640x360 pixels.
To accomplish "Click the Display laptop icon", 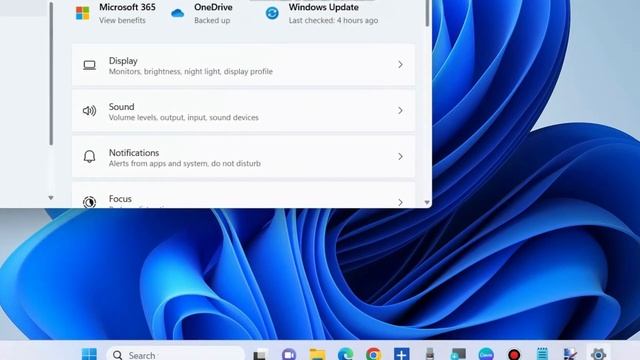I will click(x=89, y=65).
